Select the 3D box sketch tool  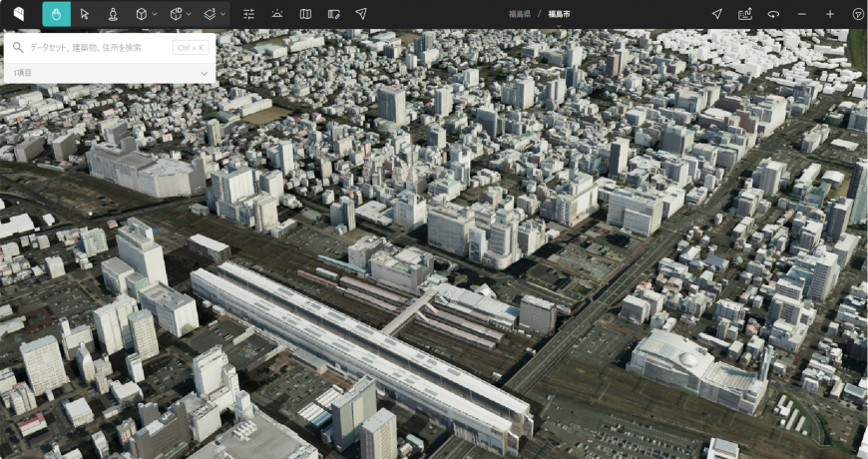[141, 14]
